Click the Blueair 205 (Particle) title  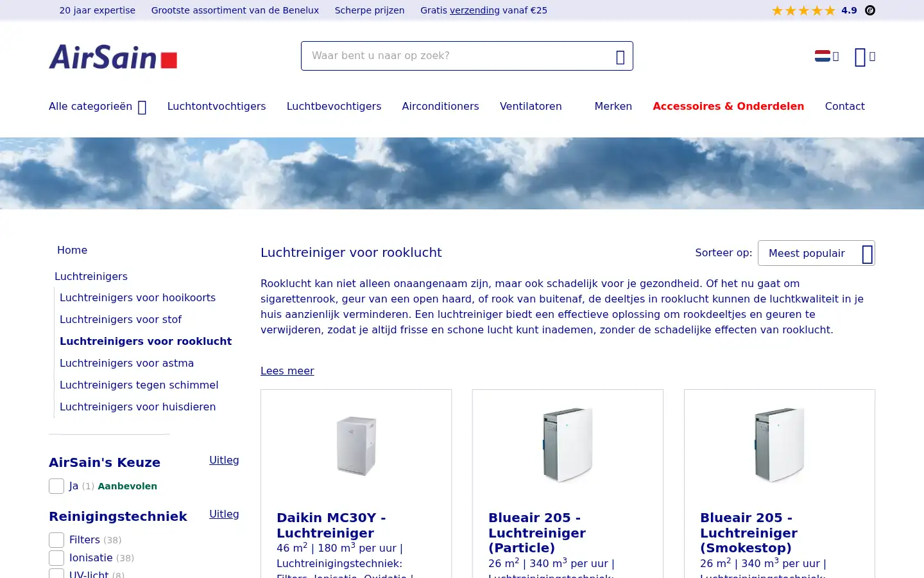point(537,533)
